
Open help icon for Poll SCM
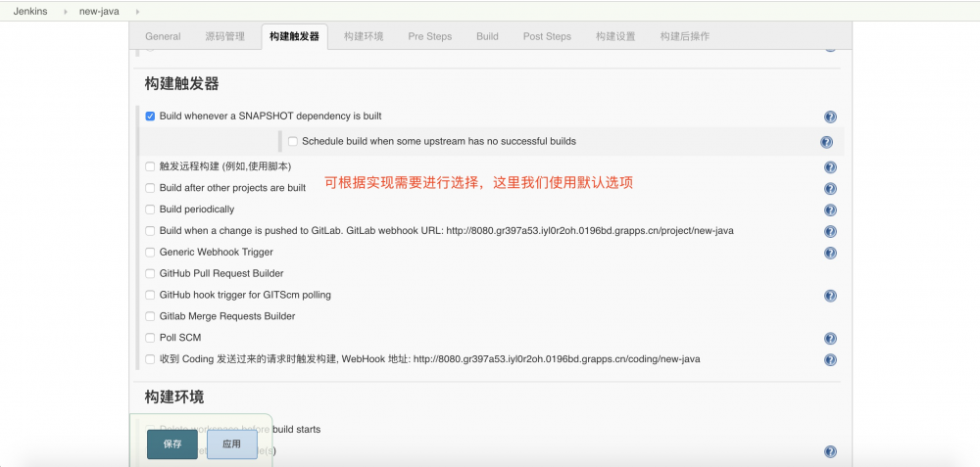pyautogui.click(x=830, y=339)
